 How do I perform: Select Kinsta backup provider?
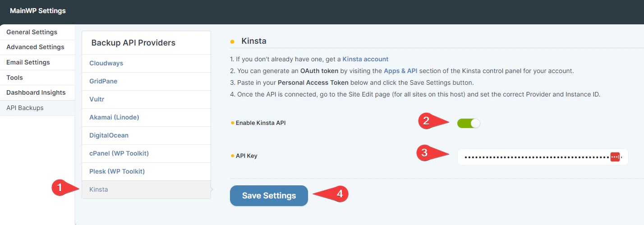click(146, 189)
